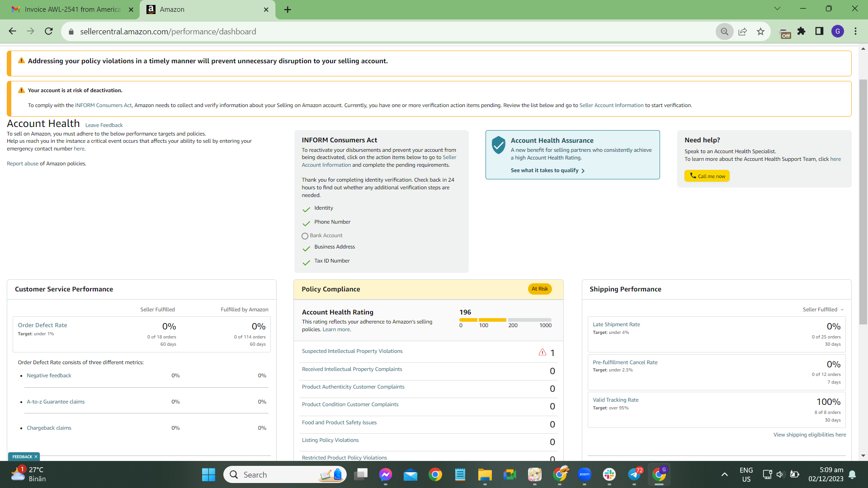Select the Bank Account verification item
Image resolution: width=868 pixels, height=488 pixels.
(322, 235)
